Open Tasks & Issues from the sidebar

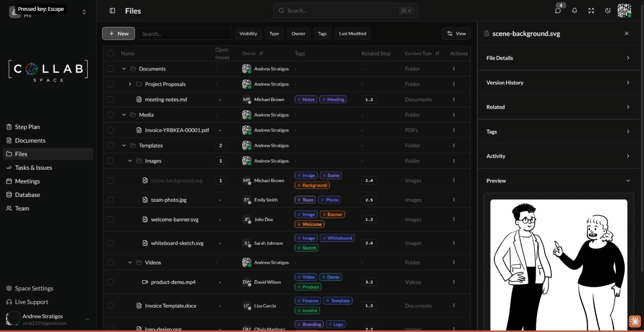(34, 167)
